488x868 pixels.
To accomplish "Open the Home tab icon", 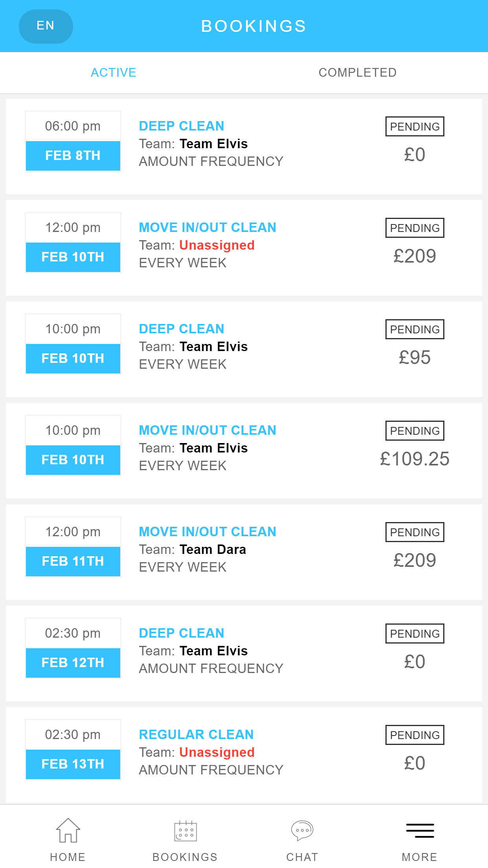I will click(68, 830).
